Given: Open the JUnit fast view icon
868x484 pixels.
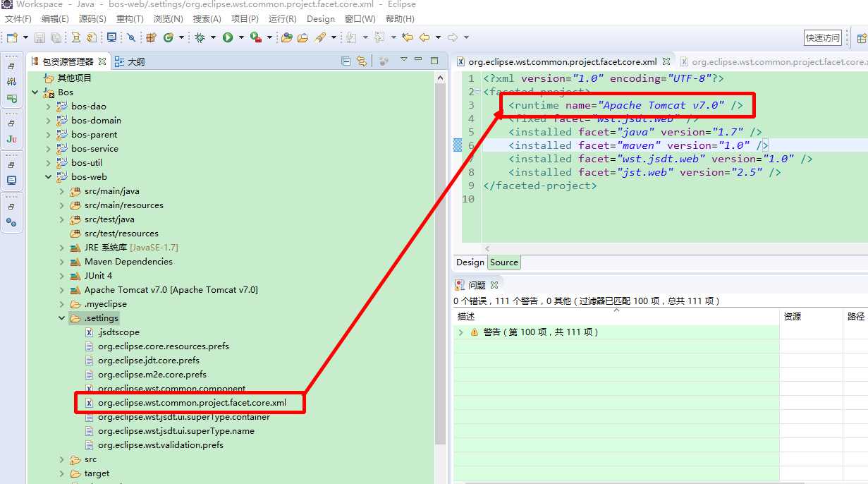Looking at the screenshot, I should coord(11,140).
